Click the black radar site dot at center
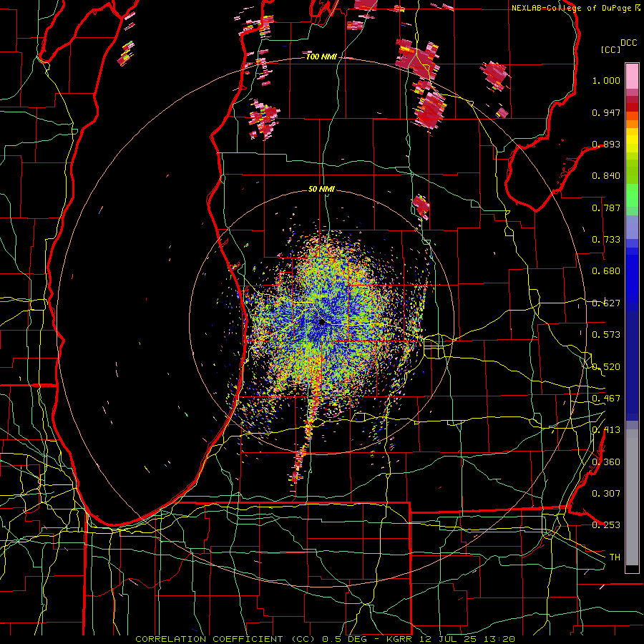This screenshot has width=644, height=644. tap(322, 323)
